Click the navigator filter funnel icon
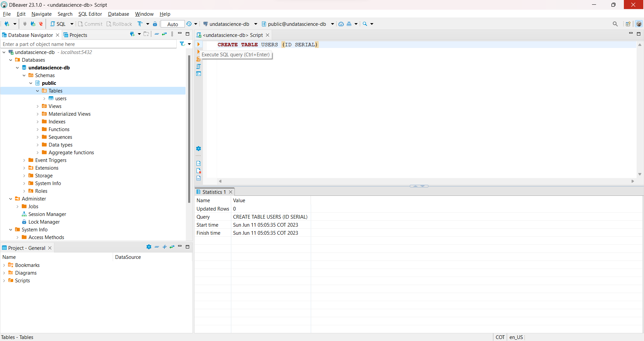This screenshot has height=341, width=644. [x=182, y=44]
